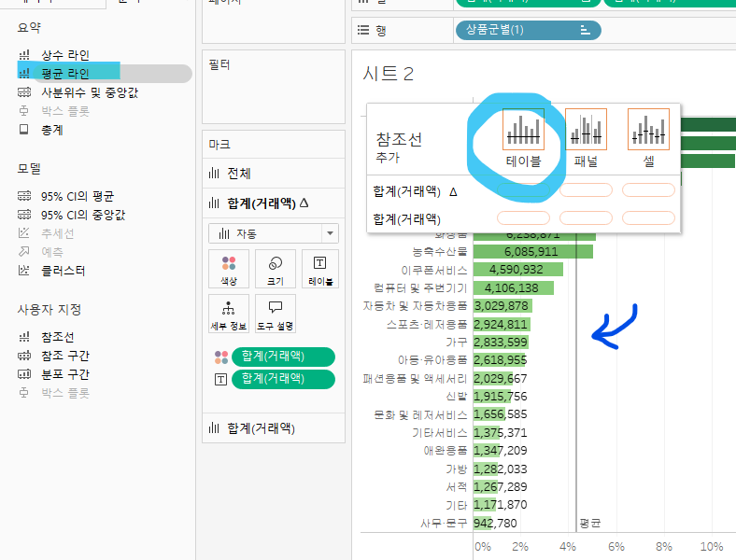Click the 총계 icon
Viewport: 736px width, 560px height.
coord(24,130)
